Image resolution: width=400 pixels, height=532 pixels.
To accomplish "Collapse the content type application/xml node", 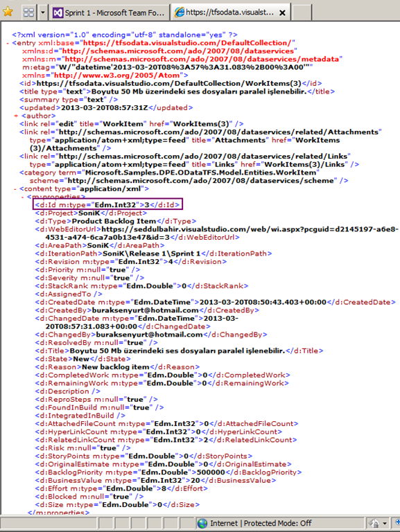I will pyautogui.click(x=15, y=189).
